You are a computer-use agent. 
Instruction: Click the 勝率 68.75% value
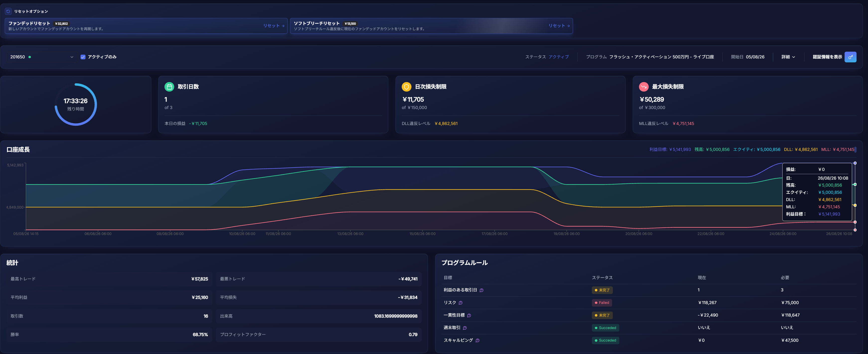click(200, 335)
